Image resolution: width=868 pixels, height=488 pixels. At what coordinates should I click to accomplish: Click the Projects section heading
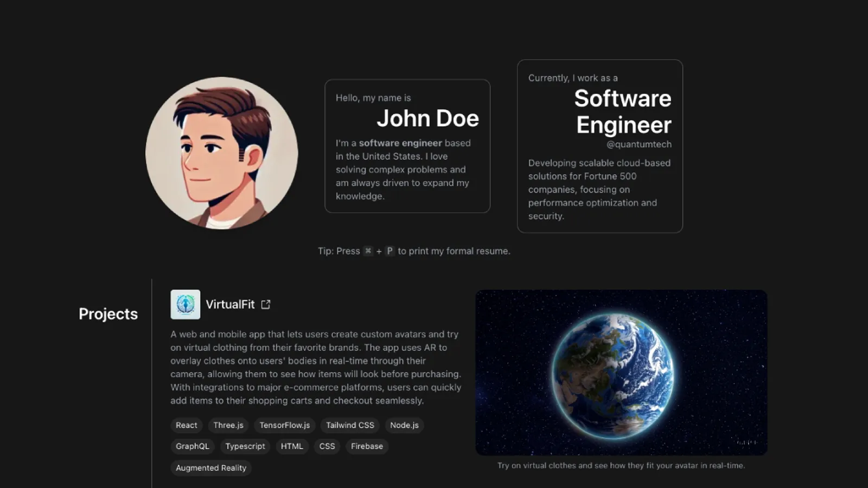108,314
